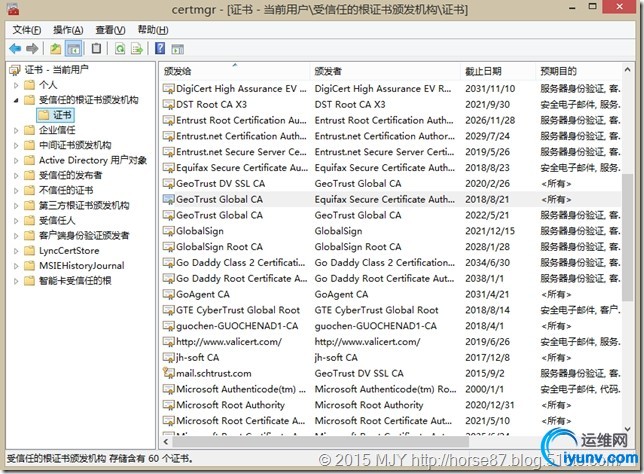Click the Forward arrow toolbar icon

point(32,49)
